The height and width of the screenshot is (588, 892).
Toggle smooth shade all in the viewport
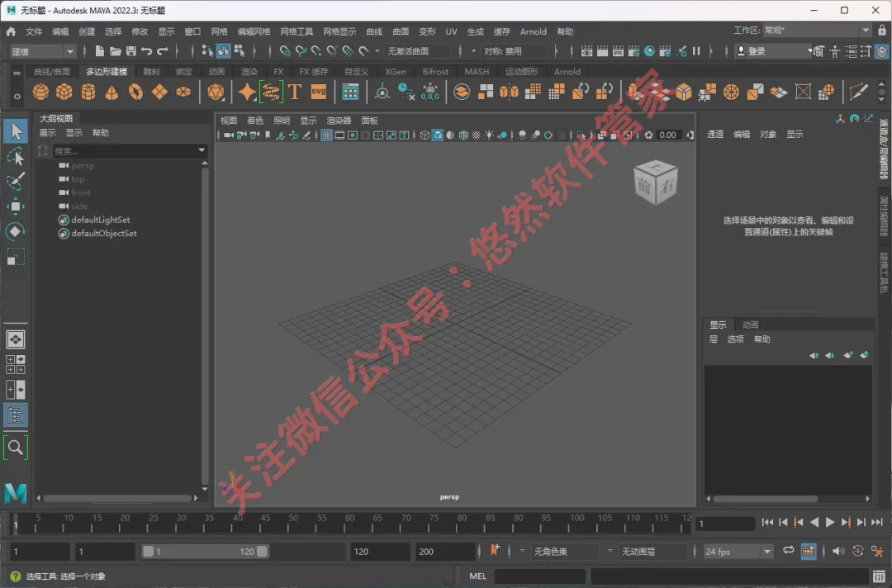pyautogui.click(x=438, y=135)
